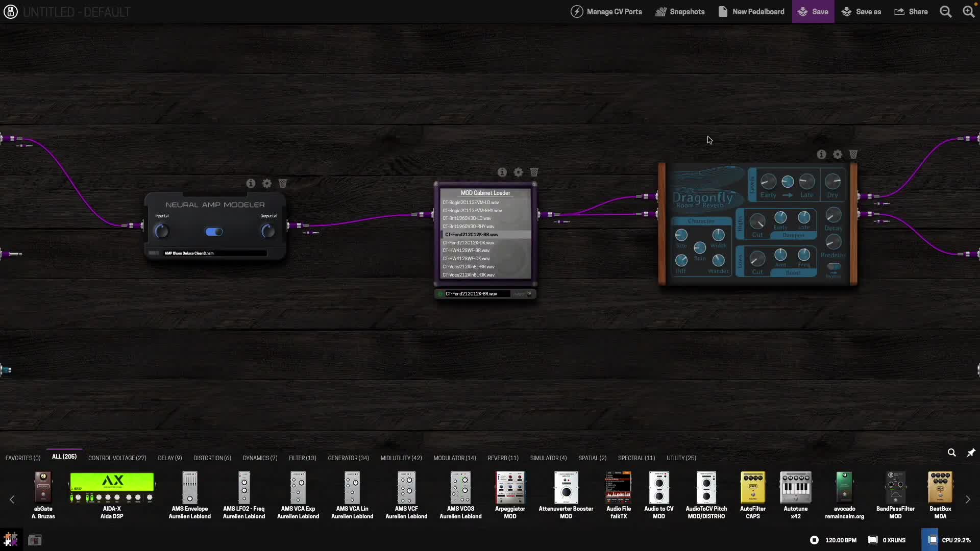
Task: Open the Snapshots panel
Action: click(680, 12)
